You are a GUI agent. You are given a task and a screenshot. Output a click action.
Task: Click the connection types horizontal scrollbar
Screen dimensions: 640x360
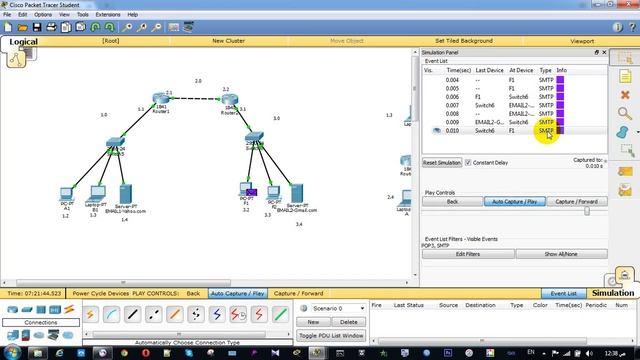[178, 334]
